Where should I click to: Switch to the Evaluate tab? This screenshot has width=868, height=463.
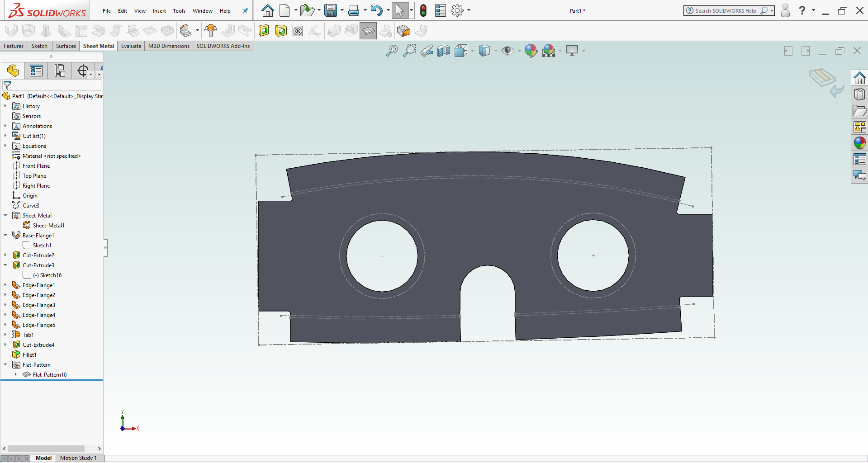tap(131, 46)
